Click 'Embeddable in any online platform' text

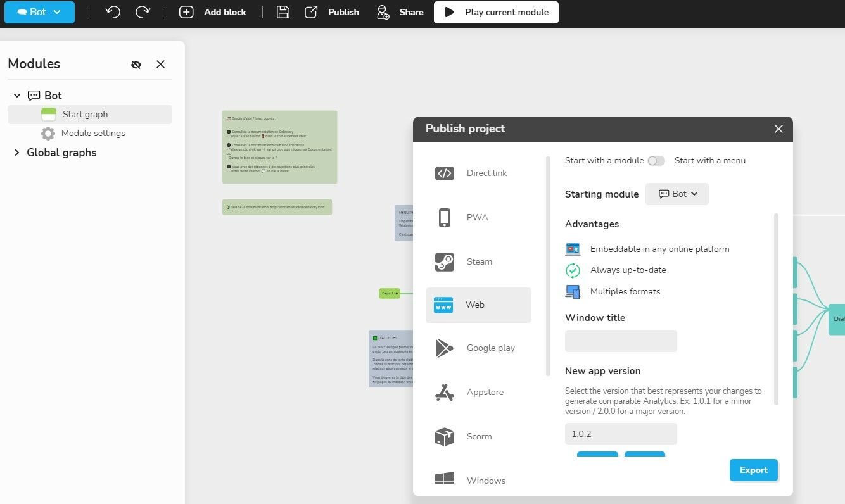pos(659,249)
